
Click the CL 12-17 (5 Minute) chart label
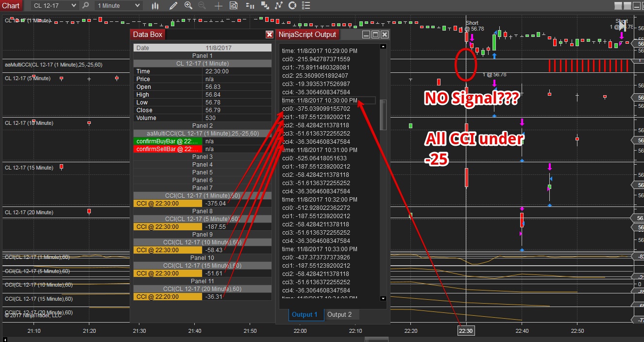[x=27, y=78]
